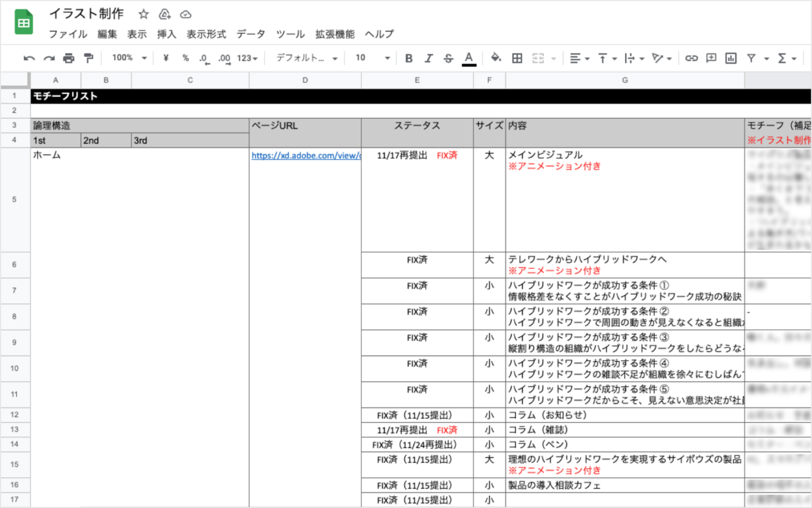This screenshot has width=812, height=508.
Task: Open the 拡張機能 menu
Action: pos(335,34)
